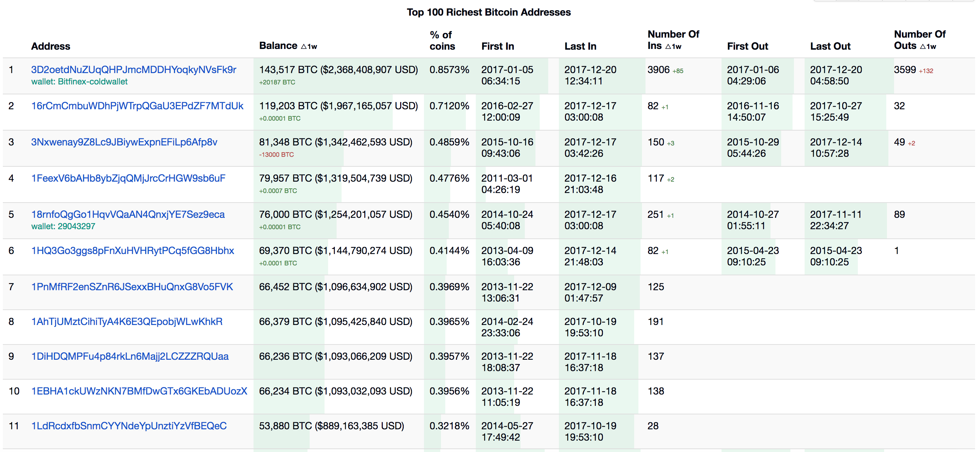
Task: Click the '% of coins' column header
Action: pyautogui.click(x=442, y=40)
